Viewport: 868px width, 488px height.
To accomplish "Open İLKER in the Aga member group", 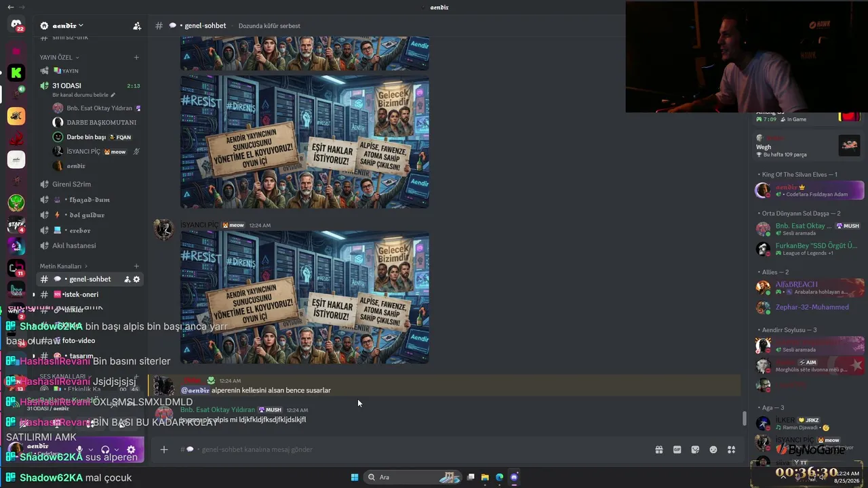I will pos(809,424).
